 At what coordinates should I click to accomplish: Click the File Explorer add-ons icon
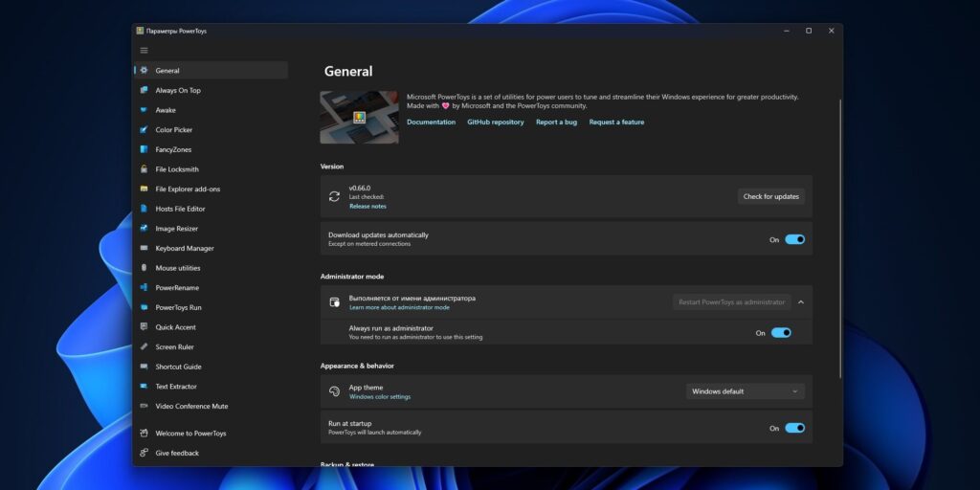144,189
